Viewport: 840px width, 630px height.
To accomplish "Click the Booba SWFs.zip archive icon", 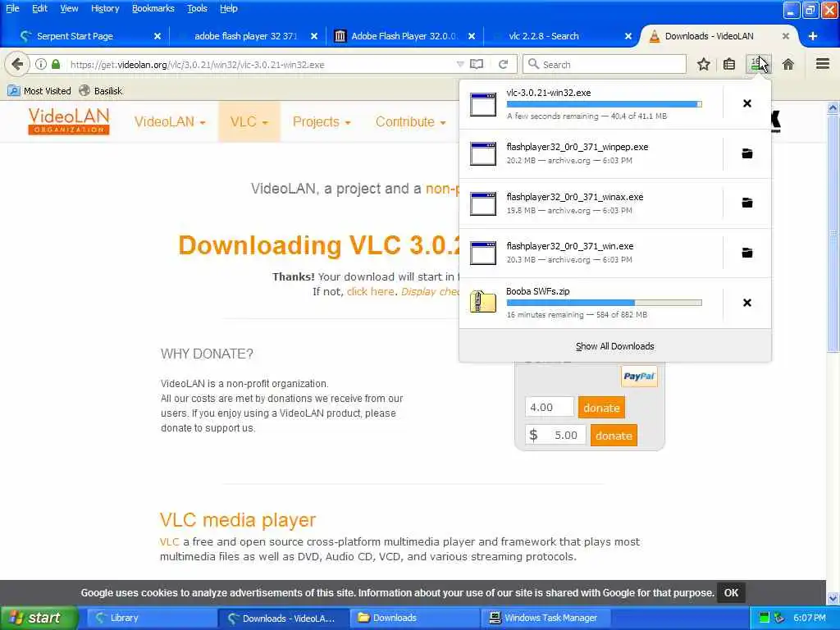I will click(x=482, y=302).
